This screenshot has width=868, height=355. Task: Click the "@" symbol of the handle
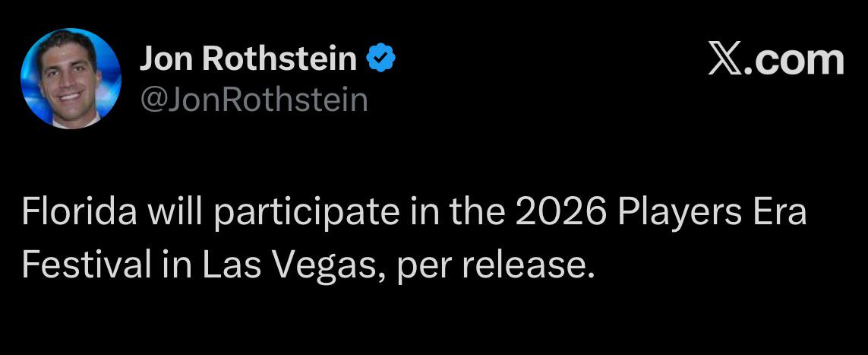tap(152, 101)
